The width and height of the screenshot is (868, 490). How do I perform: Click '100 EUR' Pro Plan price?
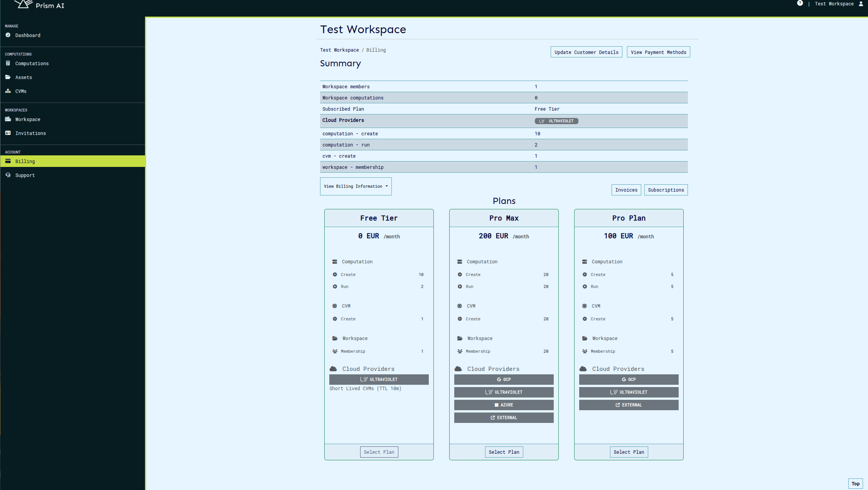pos(618,236)
